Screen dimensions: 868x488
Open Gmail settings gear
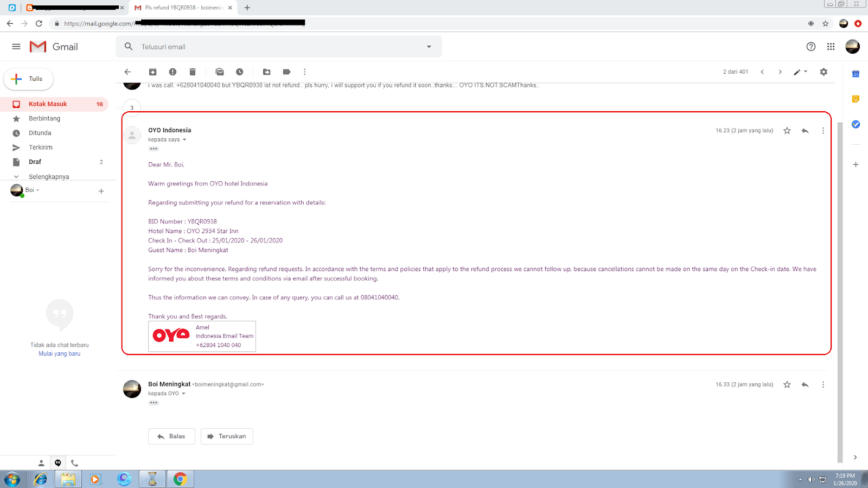click(x=824, y=72)
